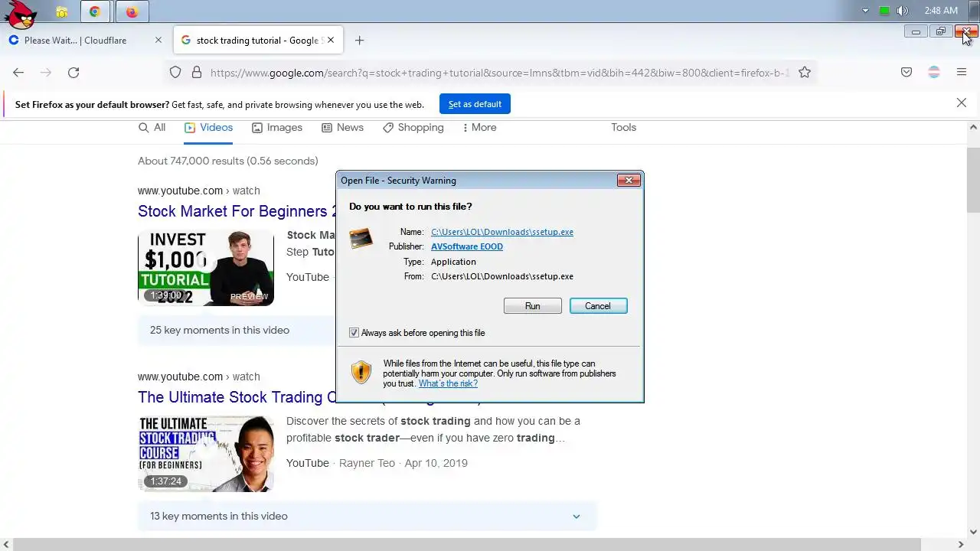980x551 pixels.
Task: Expand 13 key moments in this video
Action: click(367, 517)
